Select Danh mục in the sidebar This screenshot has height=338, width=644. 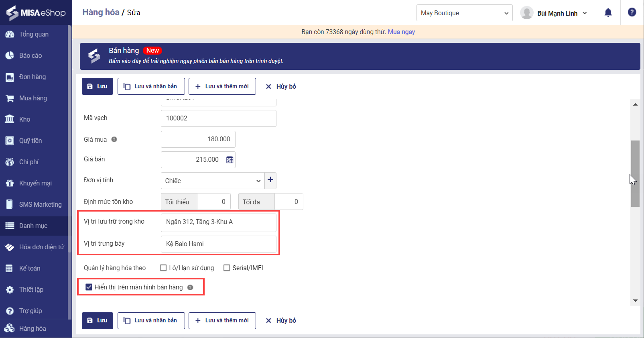pos(34,226)
